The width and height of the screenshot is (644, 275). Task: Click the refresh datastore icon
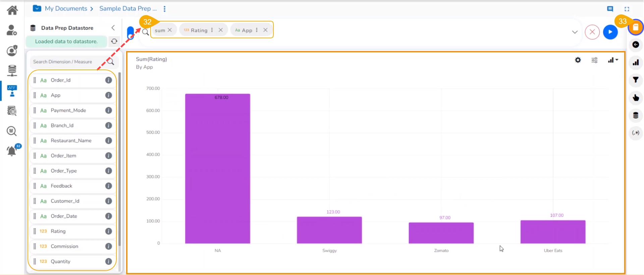(x=114, y=41)
